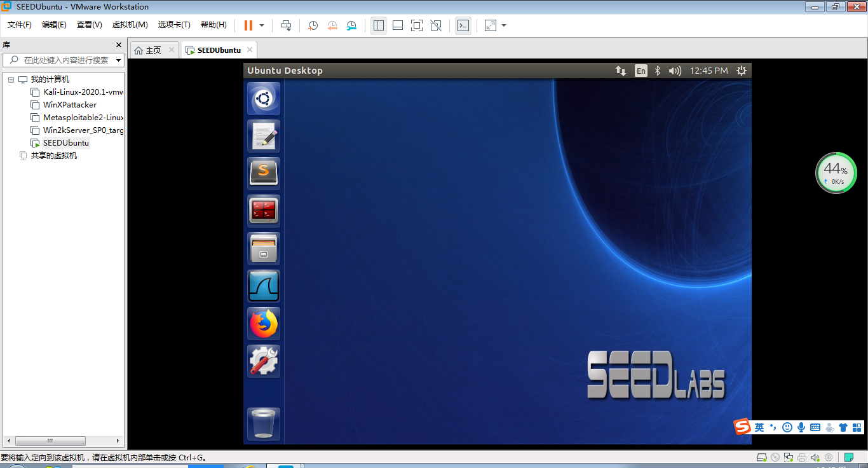
Task: Open the dropdown beside the pause button
Action: 262,25
